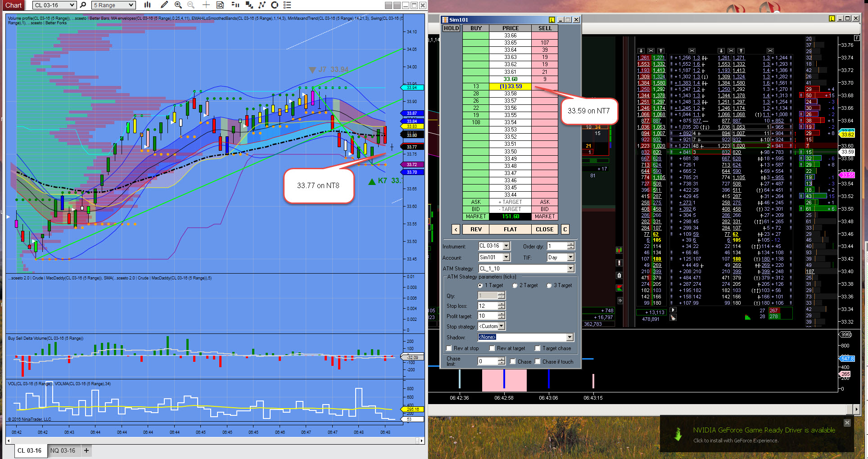868x459 pixels.
Task: Select the 3 Target radio button
Action: 549,286
